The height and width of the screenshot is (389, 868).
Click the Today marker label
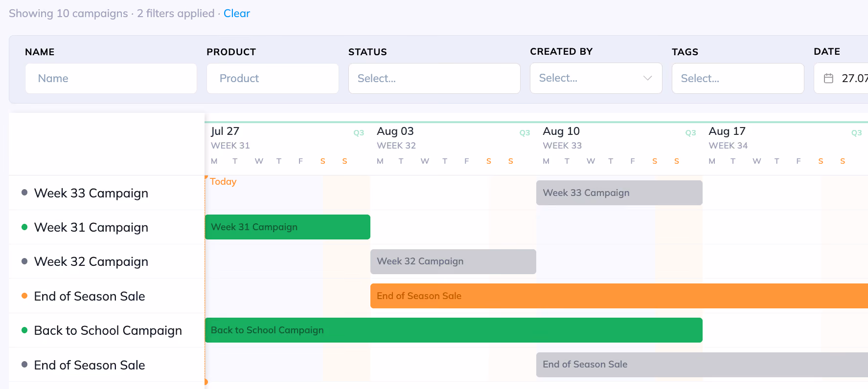point(223,181)
